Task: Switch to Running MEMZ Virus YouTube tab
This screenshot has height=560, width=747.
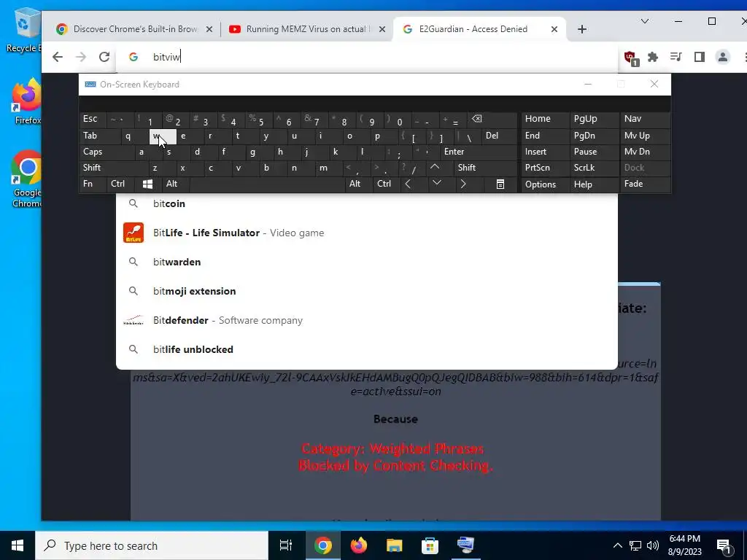Action: point(306,29)
